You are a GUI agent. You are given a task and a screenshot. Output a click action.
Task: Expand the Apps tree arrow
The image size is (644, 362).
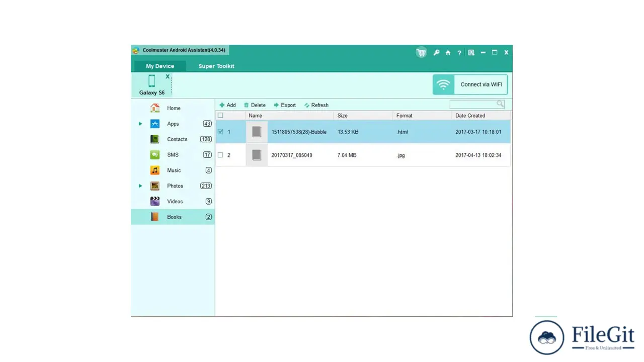140,124
